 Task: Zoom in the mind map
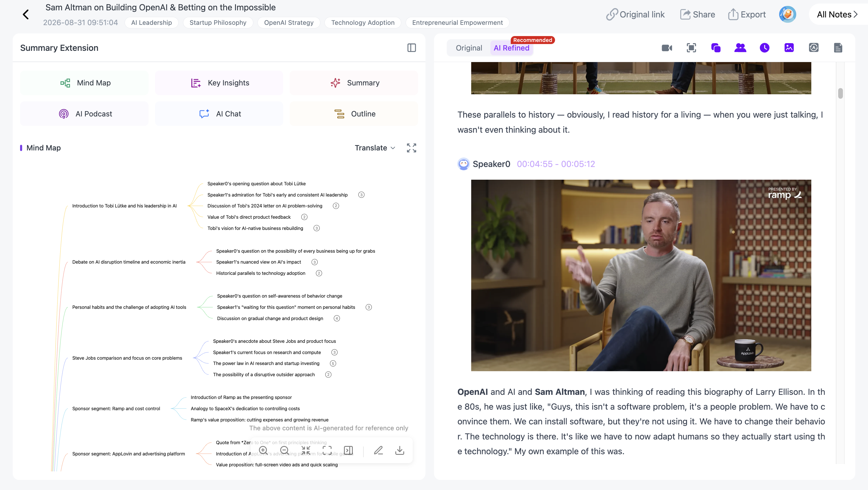[263, 450]
